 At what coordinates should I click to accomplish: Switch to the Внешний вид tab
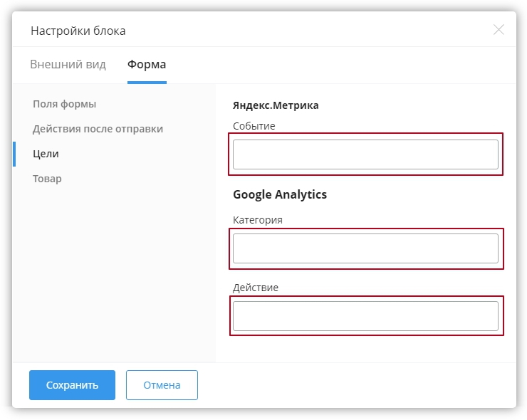click(x=68, y=65)
